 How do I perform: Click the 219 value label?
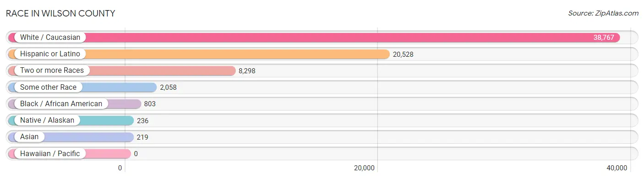[x=142, y=137]
